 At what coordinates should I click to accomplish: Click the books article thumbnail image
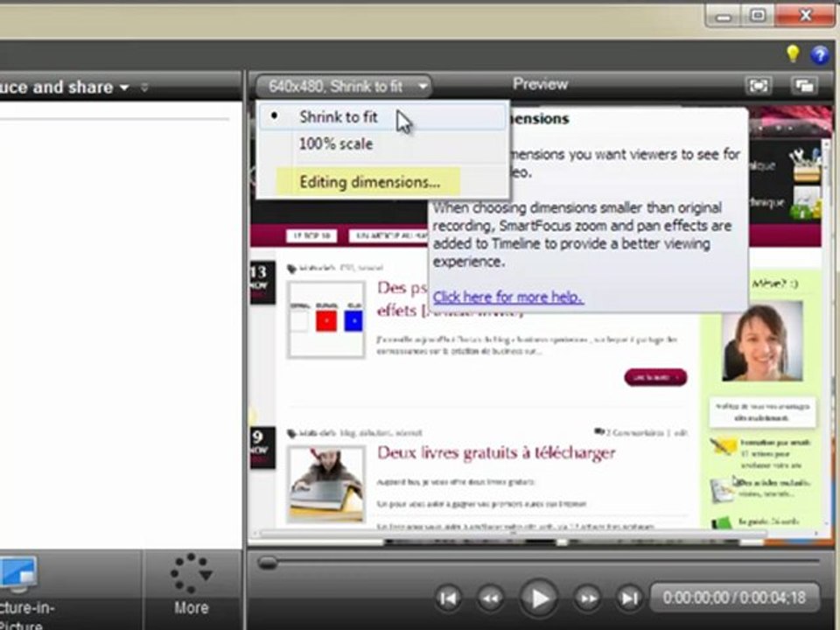coord(326,484)
